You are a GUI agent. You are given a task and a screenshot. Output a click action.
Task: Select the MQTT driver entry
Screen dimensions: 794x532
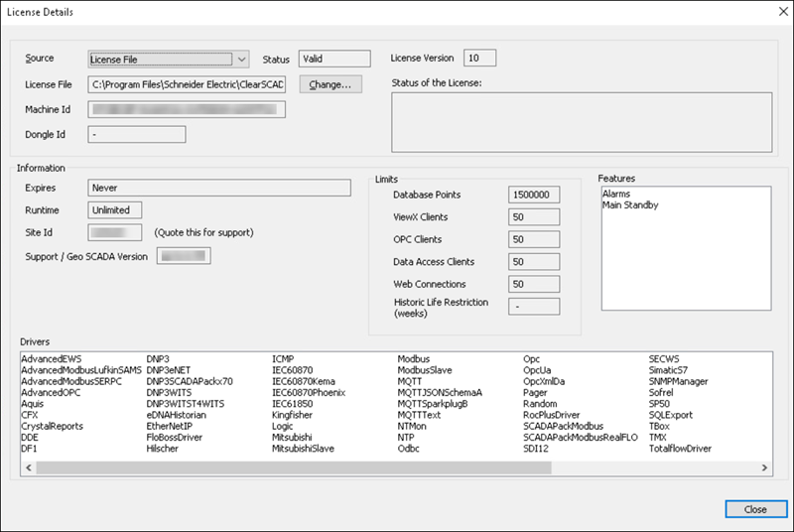410,381
